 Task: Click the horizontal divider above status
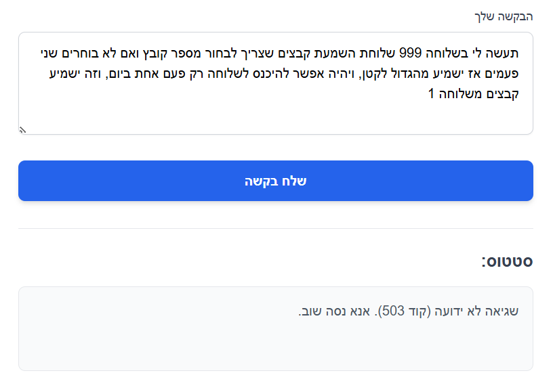coord(275,229)
